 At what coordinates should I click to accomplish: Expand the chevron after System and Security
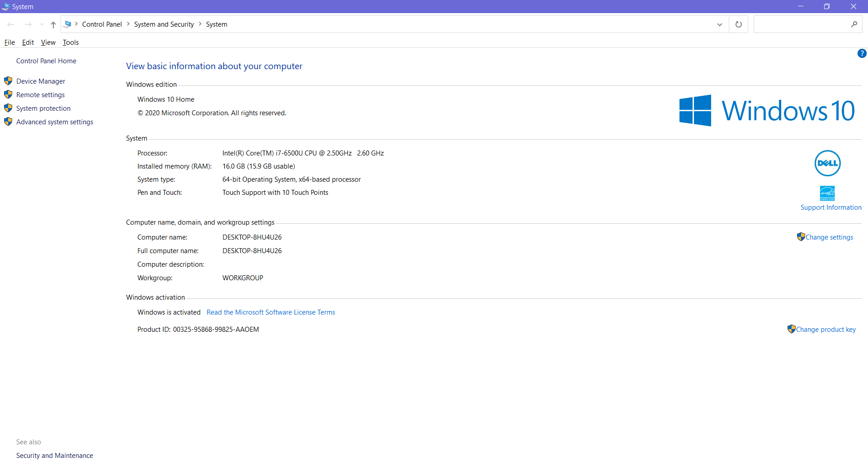coord(200,24)
